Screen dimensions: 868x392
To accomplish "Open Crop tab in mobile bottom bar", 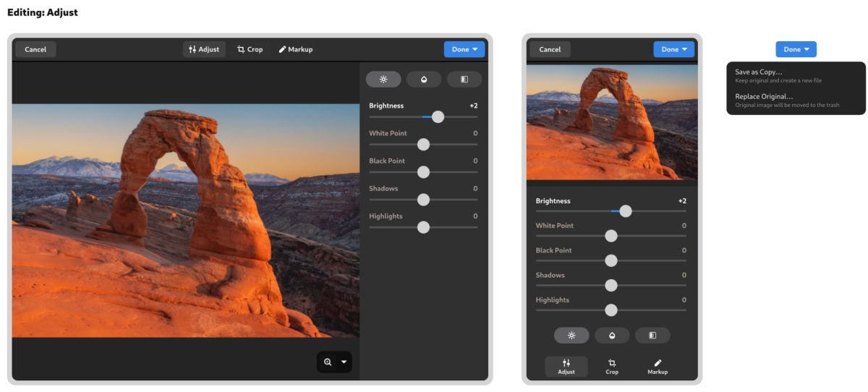I will point(612,367).
